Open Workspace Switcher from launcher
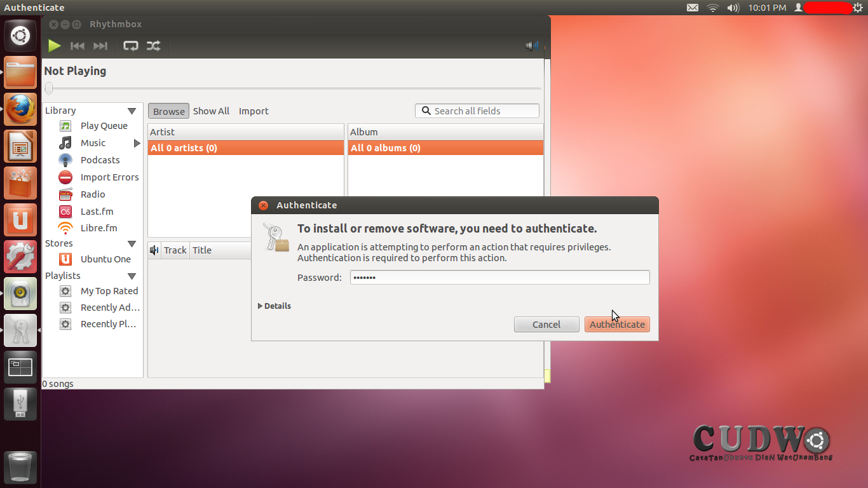The width and height of the screenshot is (868, 488). coord(20,367)
